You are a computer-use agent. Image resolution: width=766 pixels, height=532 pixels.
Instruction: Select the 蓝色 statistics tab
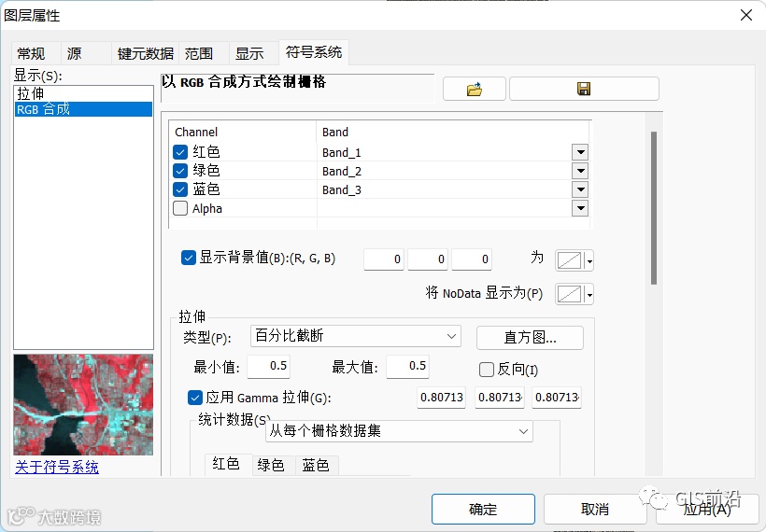316,465
